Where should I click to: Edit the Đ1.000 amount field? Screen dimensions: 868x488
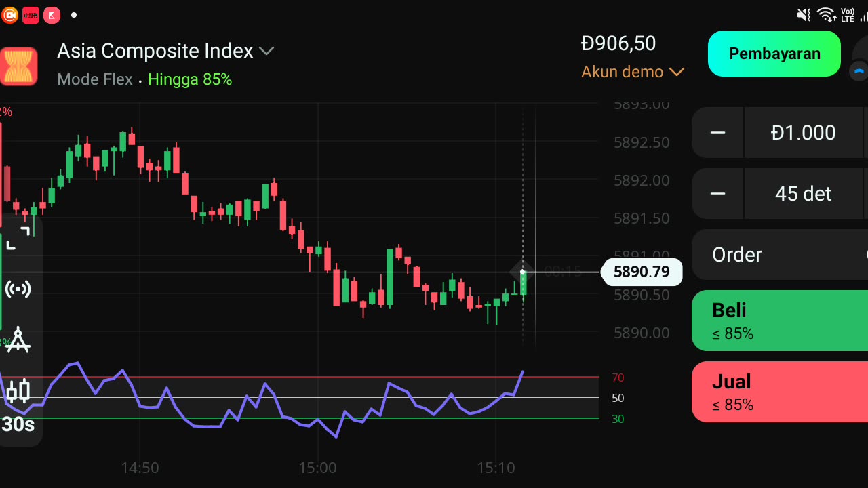click(804, 133)
